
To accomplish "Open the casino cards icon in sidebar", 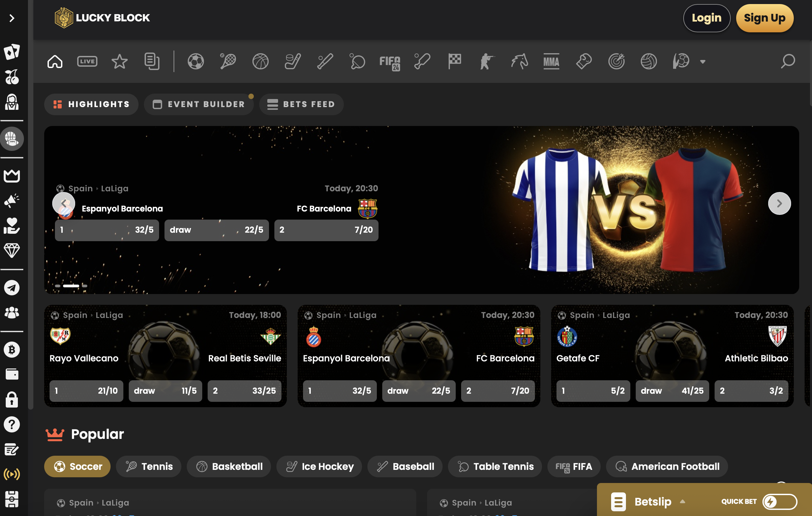I will coord(12,52).
